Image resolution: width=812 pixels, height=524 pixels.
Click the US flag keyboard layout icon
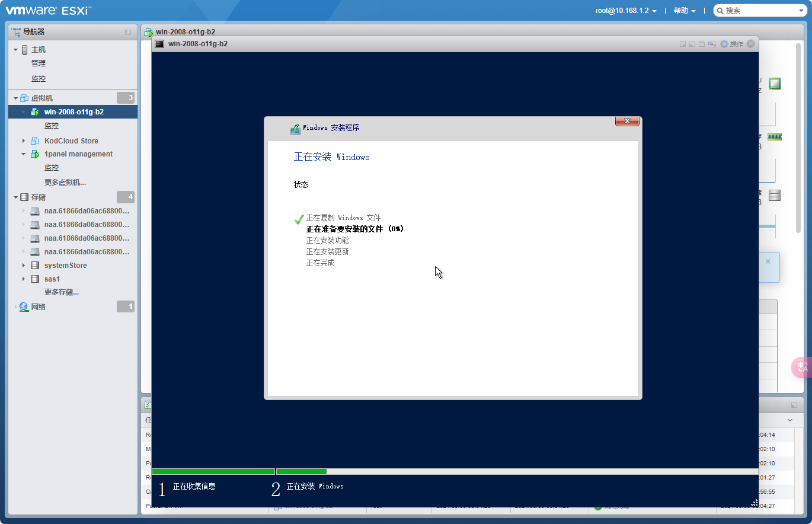(x=712, y=44)
